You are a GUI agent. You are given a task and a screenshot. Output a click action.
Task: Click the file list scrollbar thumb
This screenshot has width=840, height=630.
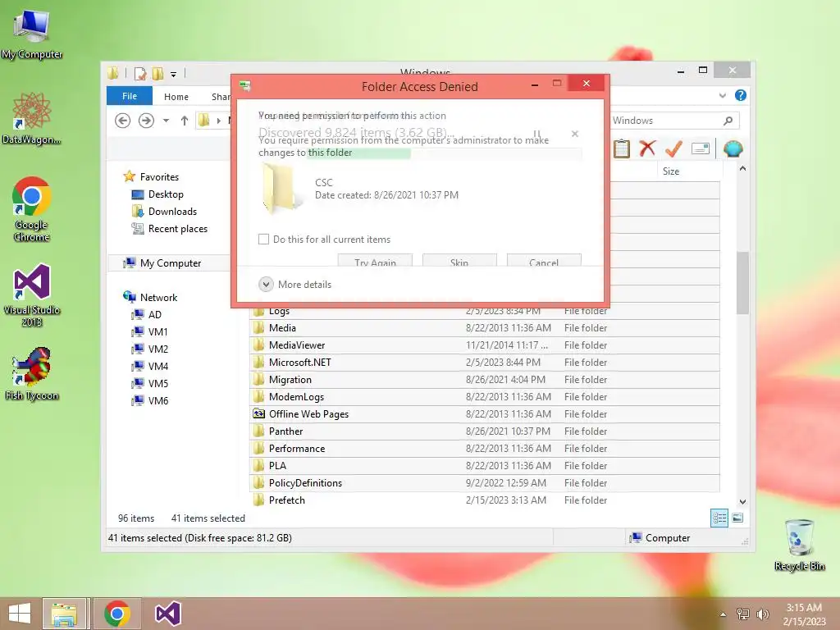[742, 282]
